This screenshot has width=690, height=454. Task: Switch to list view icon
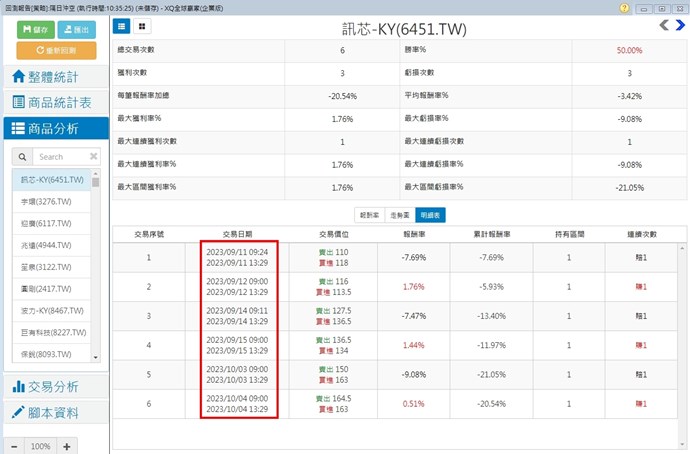pos(122,25)
